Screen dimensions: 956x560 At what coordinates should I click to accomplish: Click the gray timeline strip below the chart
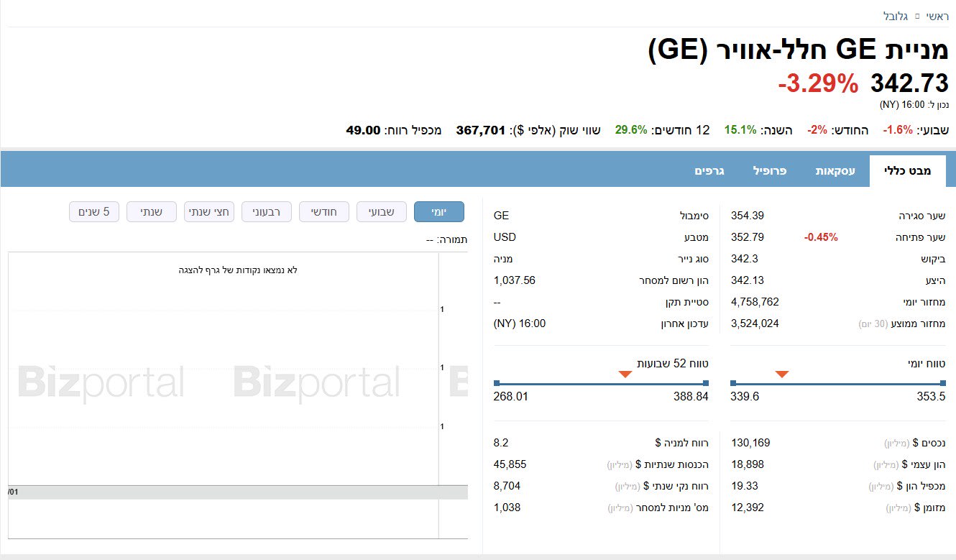238,492
